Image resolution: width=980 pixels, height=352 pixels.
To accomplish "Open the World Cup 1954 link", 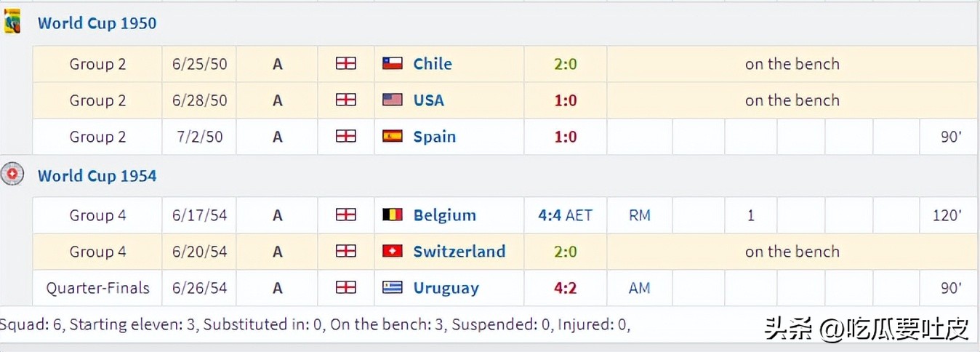I will click(x=97, y=176).
